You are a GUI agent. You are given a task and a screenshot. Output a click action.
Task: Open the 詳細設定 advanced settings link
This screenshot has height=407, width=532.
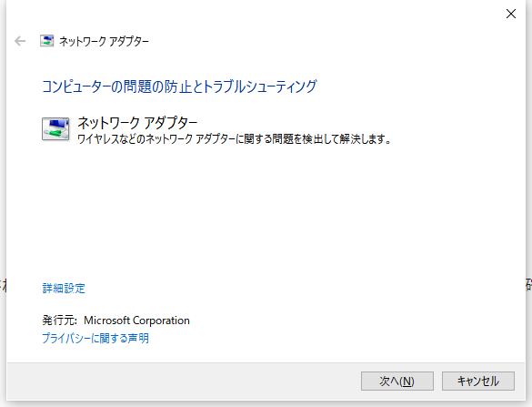[x=64, y=288]
